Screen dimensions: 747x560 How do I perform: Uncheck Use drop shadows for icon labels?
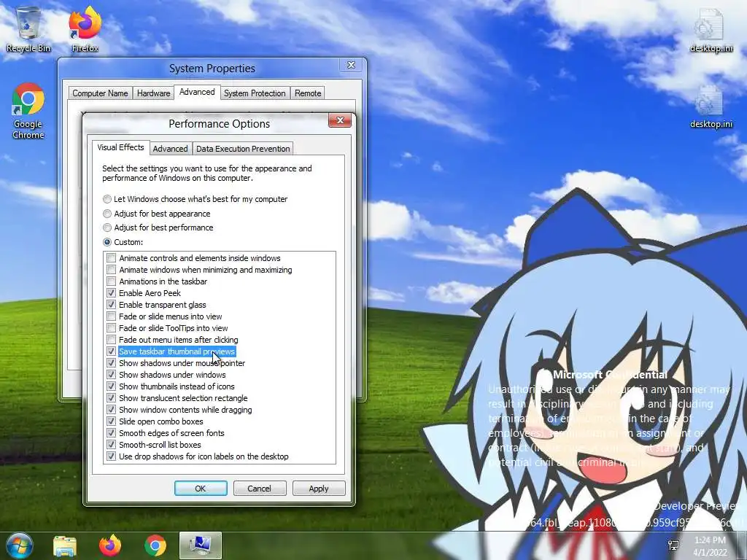[x=112, y=456]
